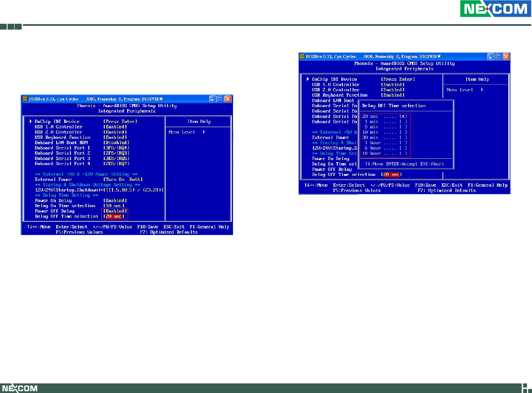Close the DOSBox window showing the popup
This screenshot has width=532, height=393.
[506, 56]
